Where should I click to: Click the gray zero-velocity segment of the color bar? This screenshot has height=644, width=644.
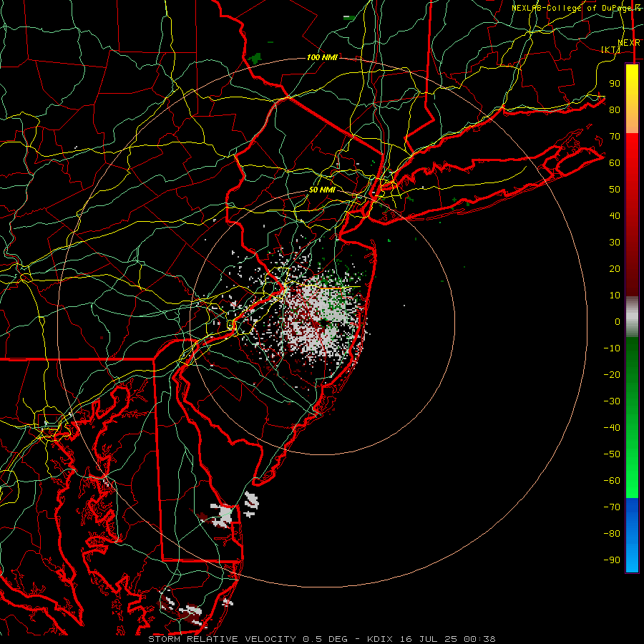[632, 317]
